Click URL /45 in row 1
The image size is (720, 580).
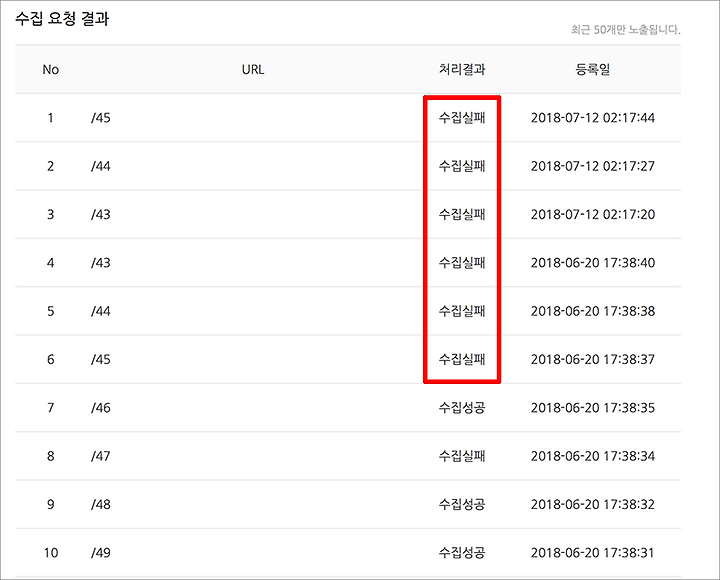[101, 118]
